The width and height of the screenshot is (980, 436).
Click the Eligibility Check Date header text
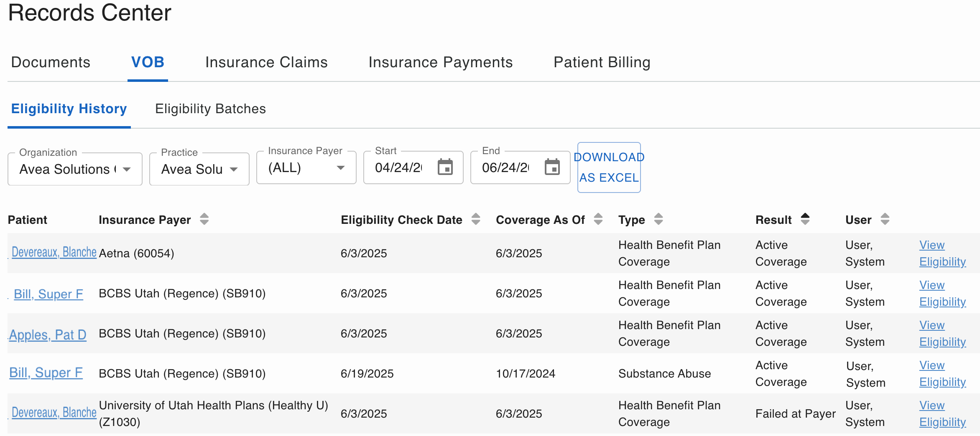401,220
